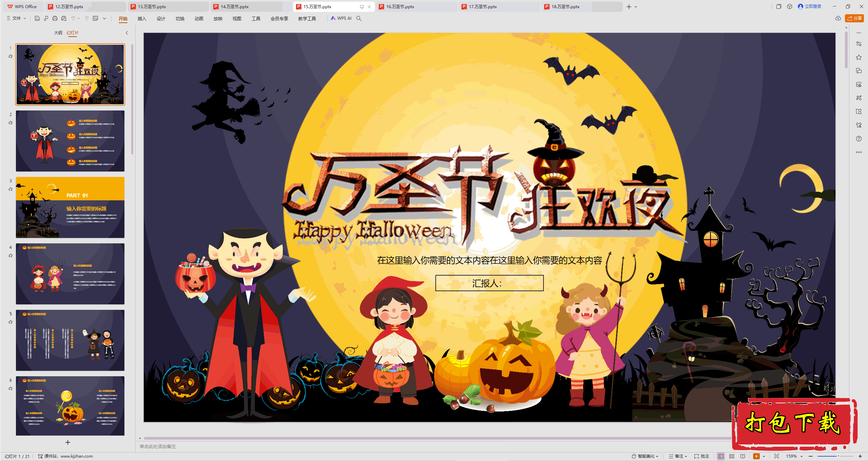Switch to the 大纲 outline tab
This screenshot has height=461, width=868.
click(x=58, y=33)
